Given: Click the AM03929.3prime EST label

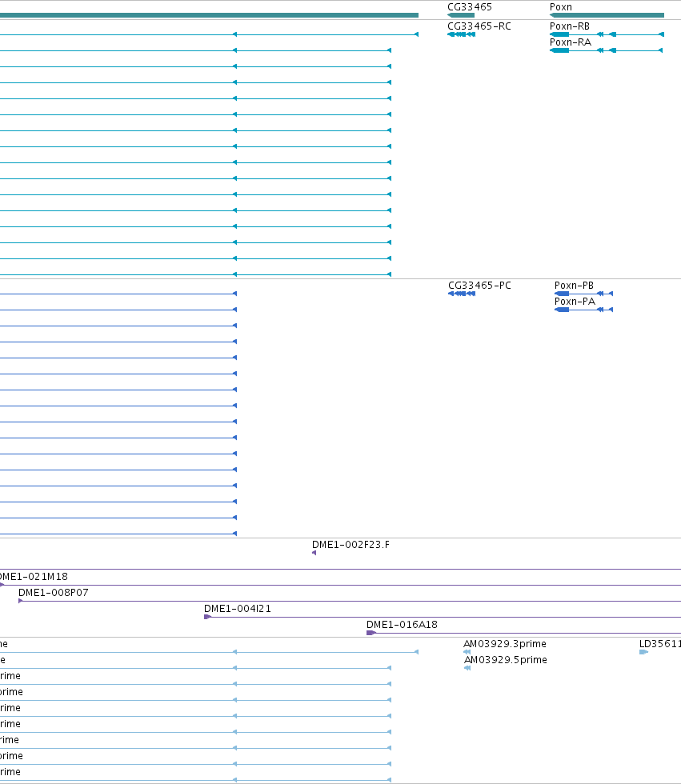Looking at the screenshot, I should tap(504, 644).
